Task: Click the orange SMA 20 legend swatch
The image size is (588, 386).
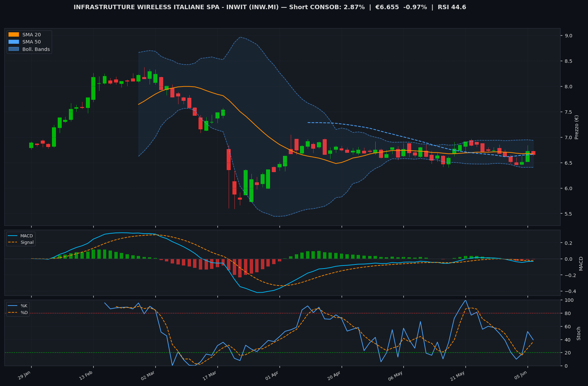Action: [x=14, y=35]
